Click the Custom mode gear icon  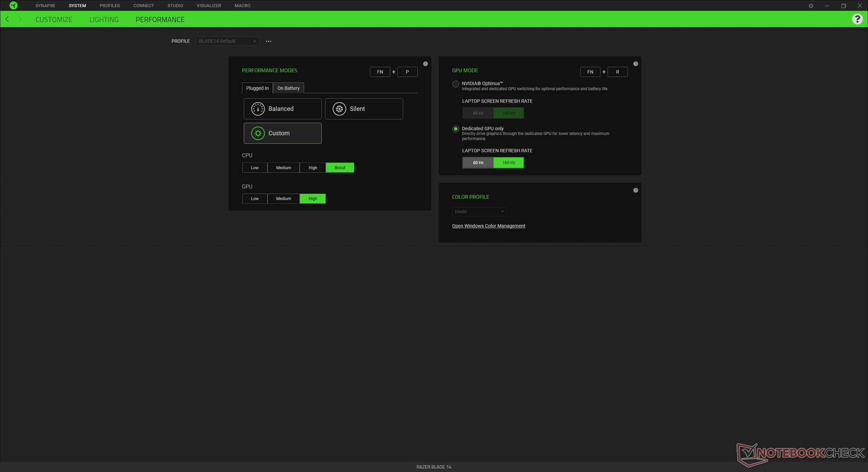[x=258, y=133]
